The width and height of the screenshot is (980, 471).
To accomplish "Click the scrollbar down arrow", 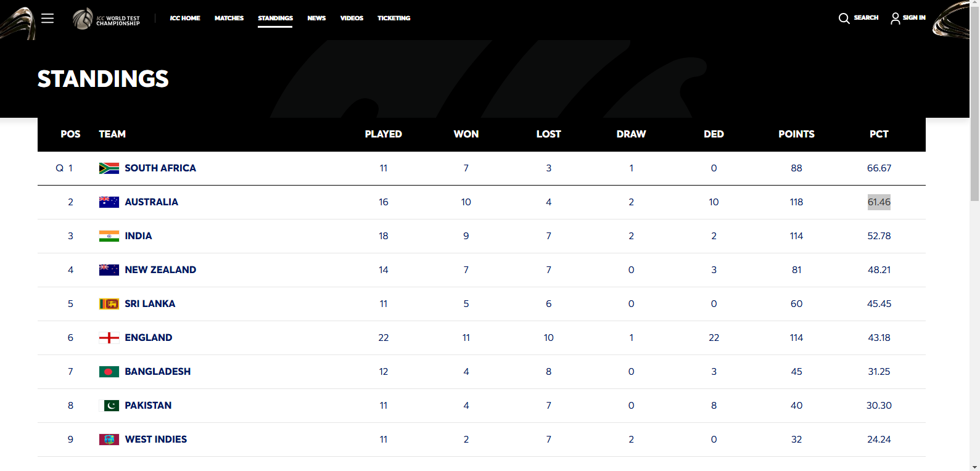I will 974,467.
